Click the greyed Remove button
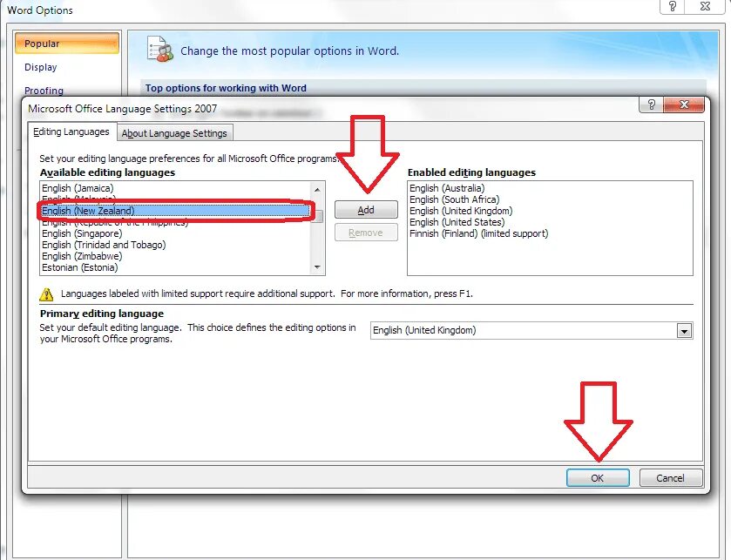Image resolution: width=731 pixels, height=560 pixels. point(366,233)
